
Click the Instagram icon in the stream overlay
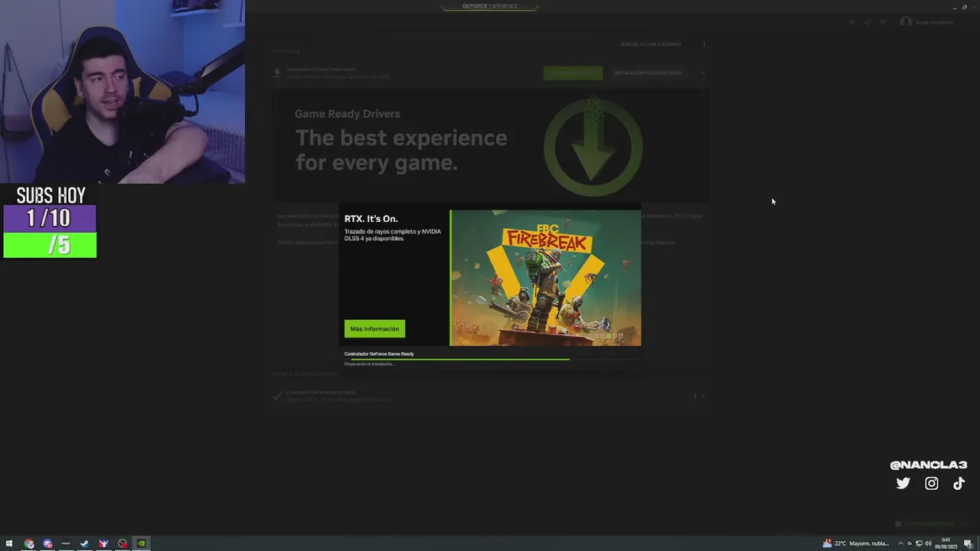[931, 483]
